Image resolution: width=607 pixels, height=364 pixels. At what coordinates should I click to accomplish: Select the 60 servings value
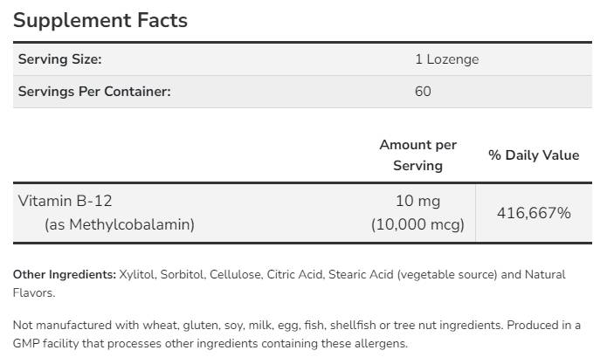tap(423, 91)
